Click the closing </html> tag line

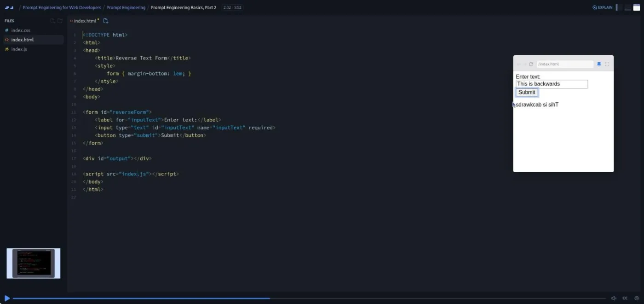click(93, 189)
